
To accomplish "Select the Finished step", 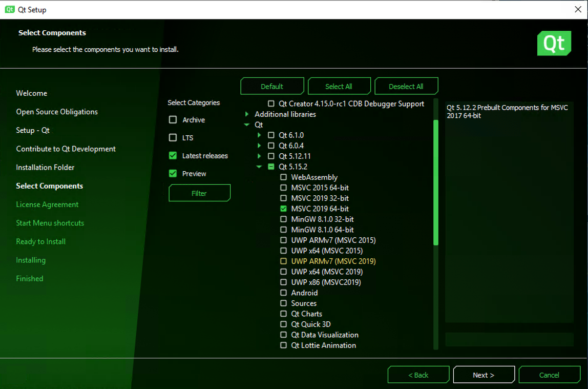I will tap(30, 279).
